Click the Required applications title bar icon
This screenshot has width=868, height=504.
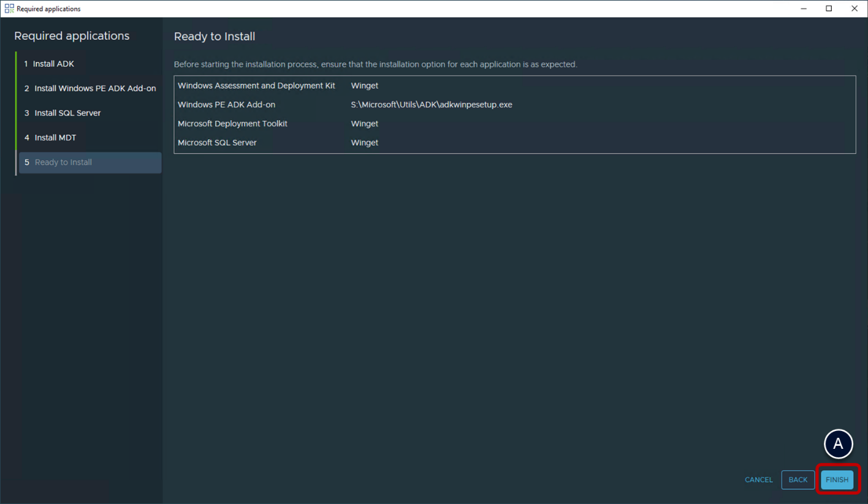9,9
